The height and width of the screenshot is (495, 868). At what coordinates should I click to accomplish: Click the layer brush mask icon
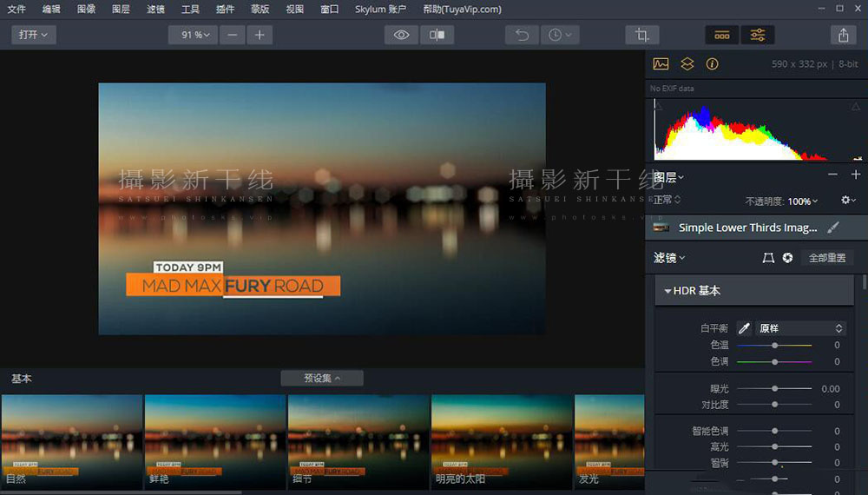[x=833, y=228]
